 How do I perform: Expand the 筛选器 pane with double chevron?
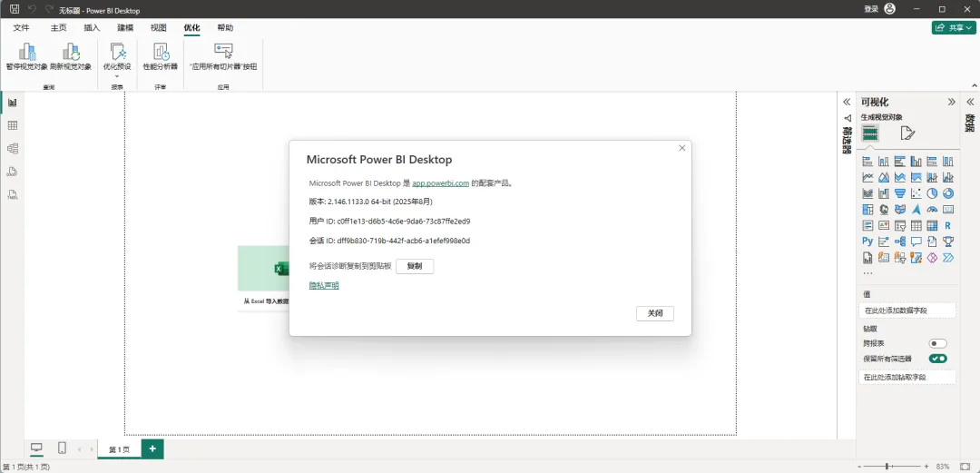[x=847, y=102]
